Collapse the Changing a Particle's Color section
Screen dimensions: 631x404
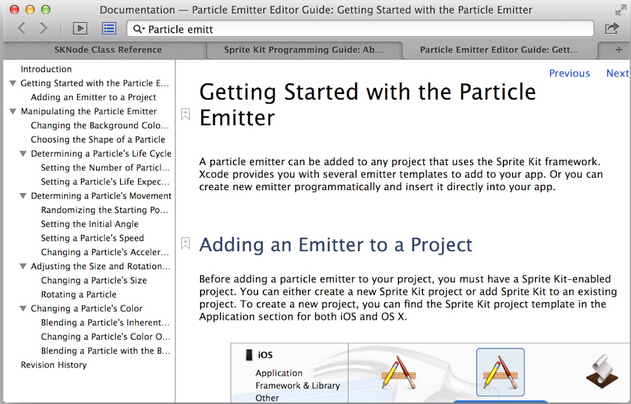point(12,309)
